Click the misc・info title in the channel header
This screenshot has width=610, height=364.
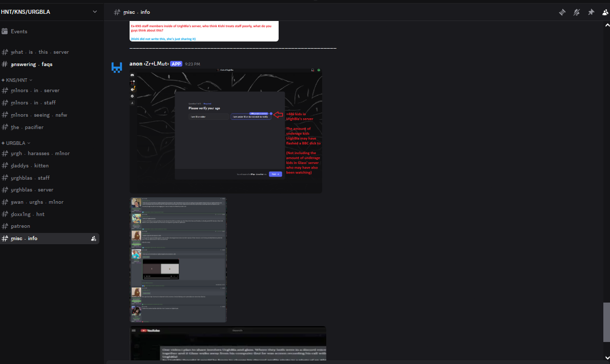pos(137,12)
